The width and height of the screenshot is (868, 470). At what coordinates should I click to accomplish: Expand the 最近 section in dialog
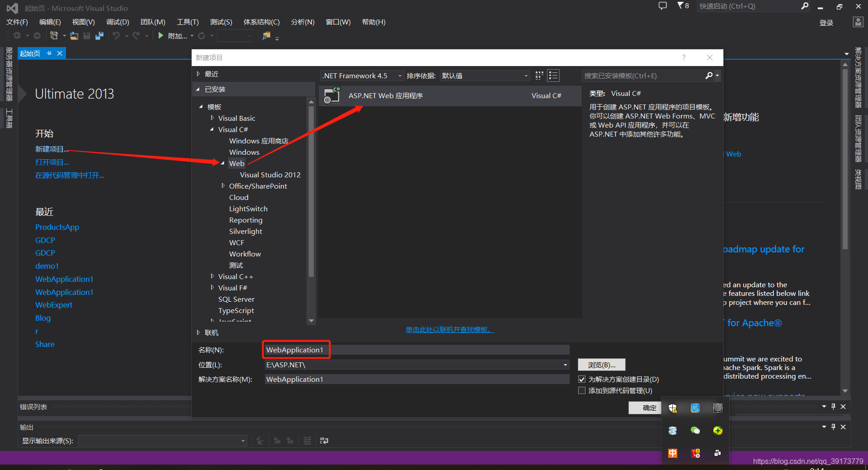click(198, 74)
